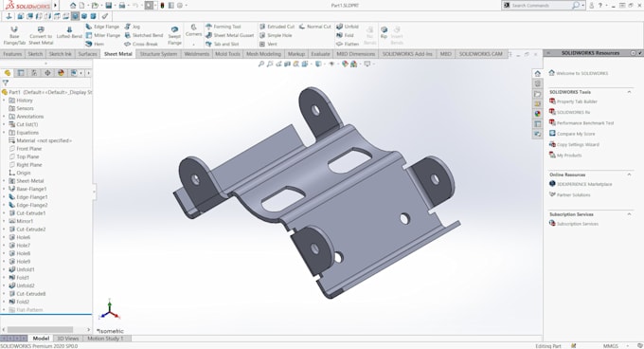Screen dimensions: 644x349
Task: Open the SOLIDWORKS CAM tab
Action: (x=480, y=54)
